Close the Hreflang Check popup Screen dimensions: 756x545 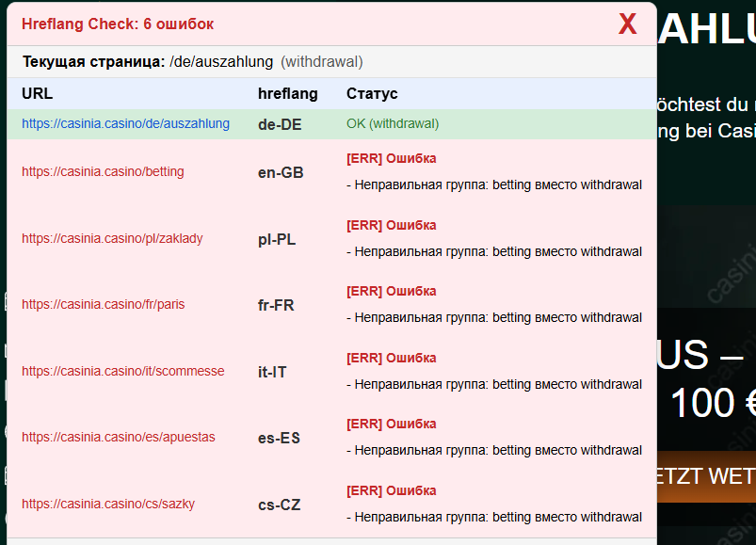(627, 24)
